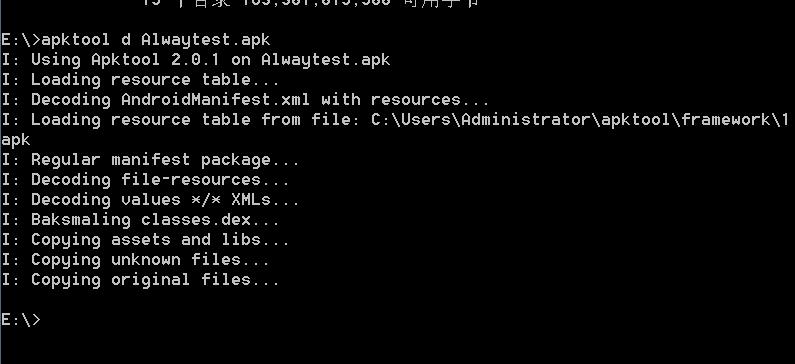Select the first 'Loading resource table...' line
The width and height of the screenshot is (795, 364).
tap(140, 80)
